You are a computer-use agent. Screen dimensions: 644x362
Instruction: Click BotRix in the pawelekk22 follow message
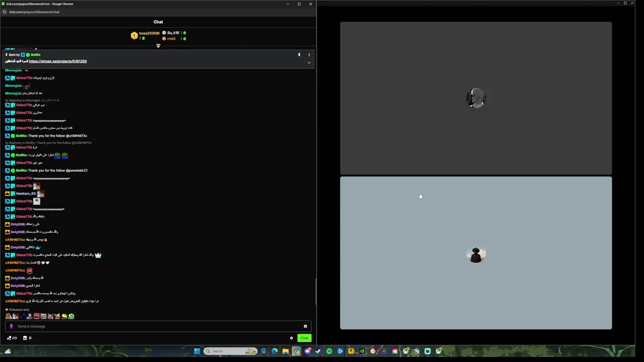tap(21, 170)
